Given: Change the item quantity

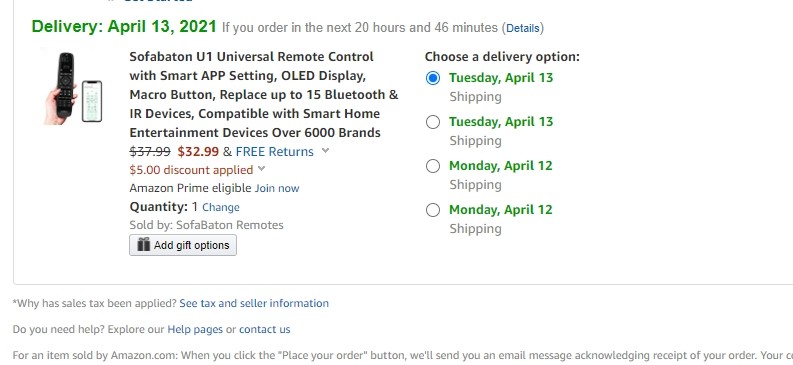Looking at the screenshot, I should pos(221,207).
